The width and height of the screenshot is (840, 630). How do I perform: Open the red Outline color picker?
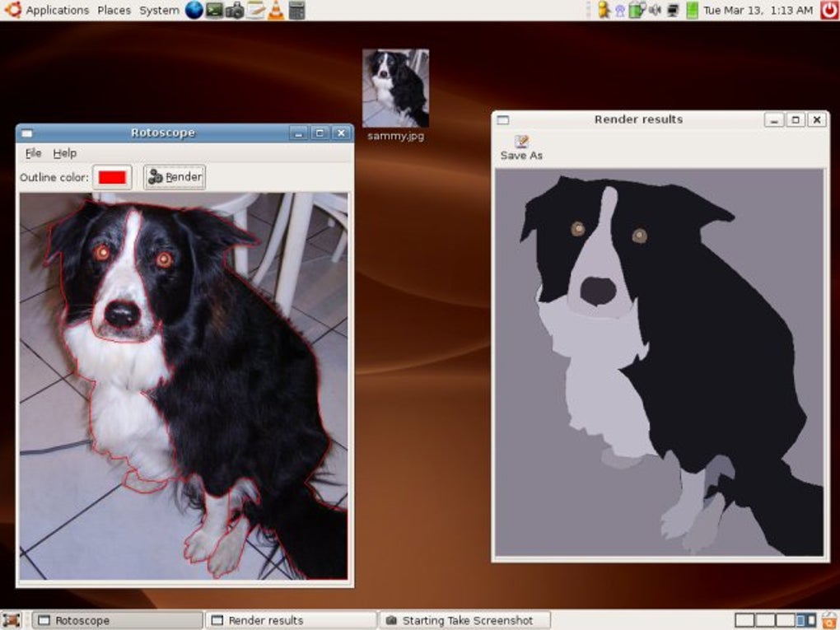[112, 177]
